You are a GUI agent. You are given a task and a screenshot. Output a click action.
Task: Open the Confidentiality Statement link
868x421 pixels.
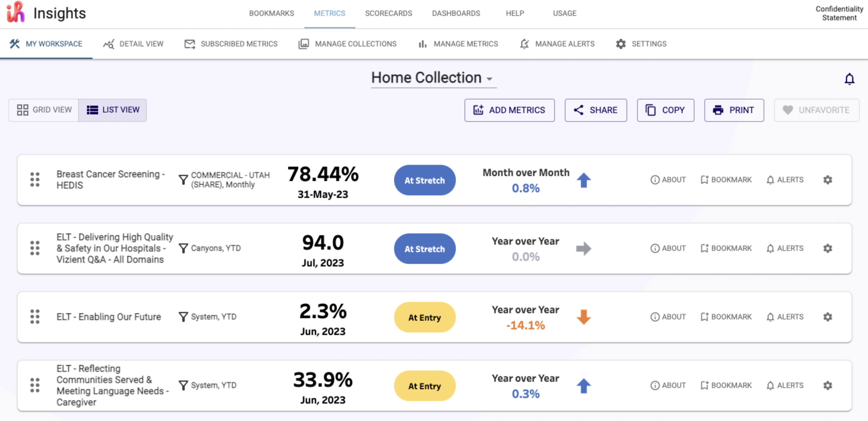839,13
